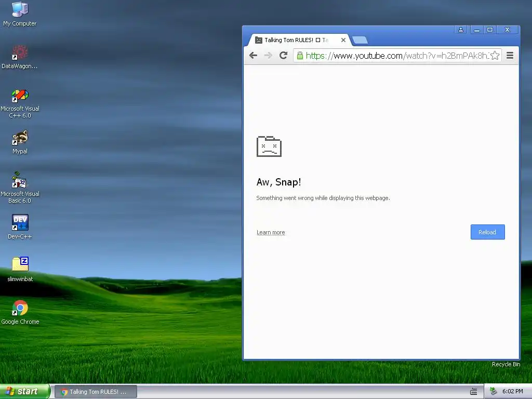Image resolution: width=532 pixels, height=399 pixels.
Task: Refresh the page using the reload icon
Action: (x=283, y=55)
